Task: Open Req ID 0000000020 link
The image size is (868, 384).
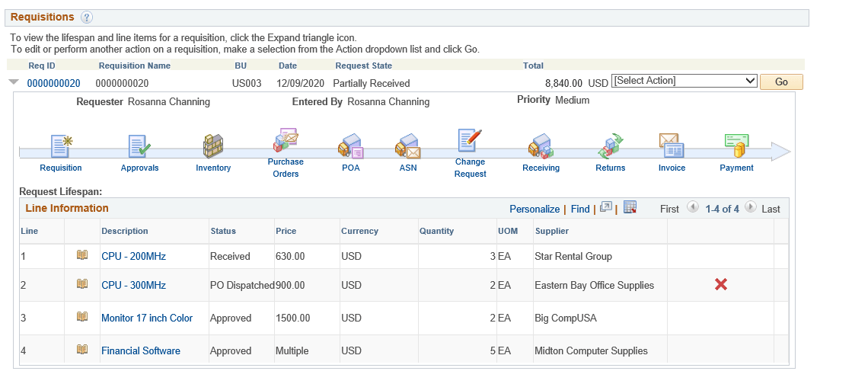Action: click(53, 83)
